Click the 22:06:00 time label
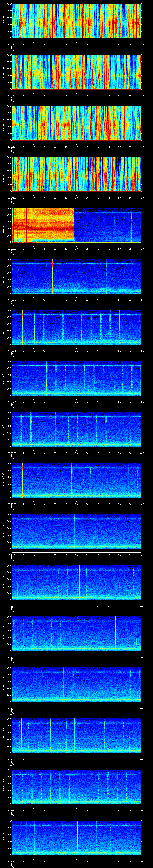 [x=12, y=300]
